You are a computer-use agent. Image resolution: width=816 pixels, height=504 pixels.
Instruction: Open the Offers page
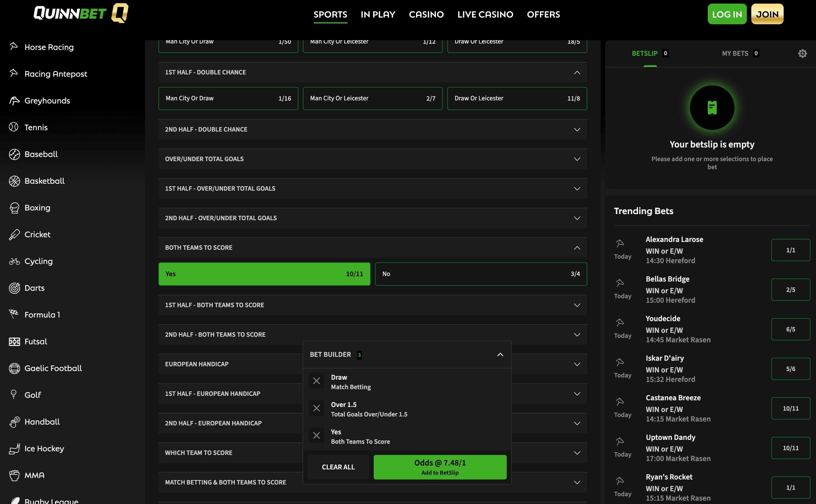[543, 14]
